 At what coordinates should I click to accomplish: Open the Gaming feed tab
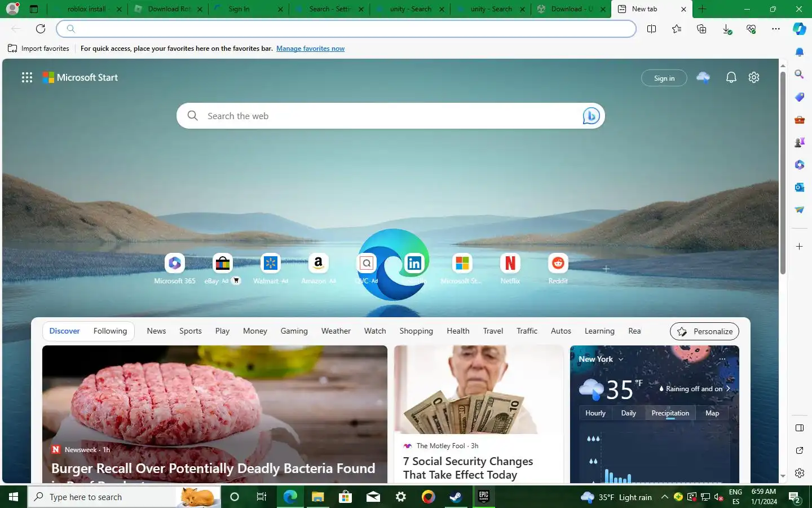[294, 331]
